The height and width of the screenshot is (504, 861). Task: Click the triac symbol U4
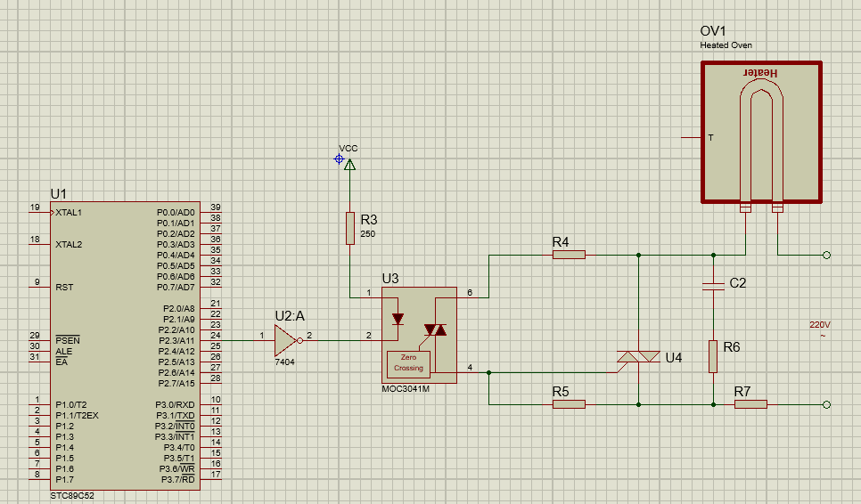(x=638, y=357)
